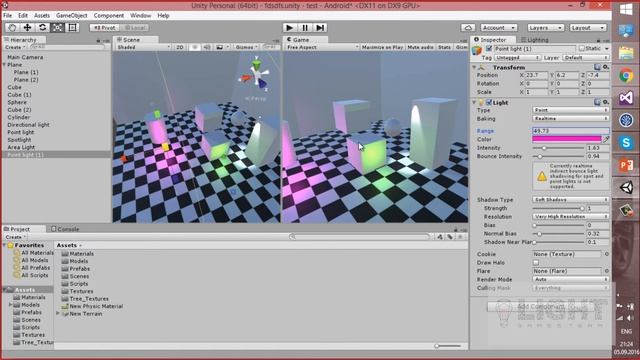Open the GameObject menu
Image resolution: width=640 pixels, height=360 pixels.
point(71,16)
